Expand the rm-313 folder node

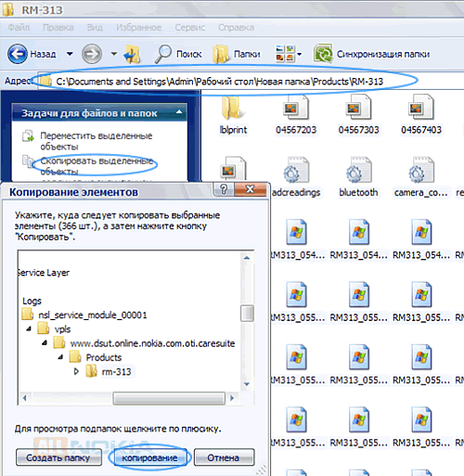76,371
